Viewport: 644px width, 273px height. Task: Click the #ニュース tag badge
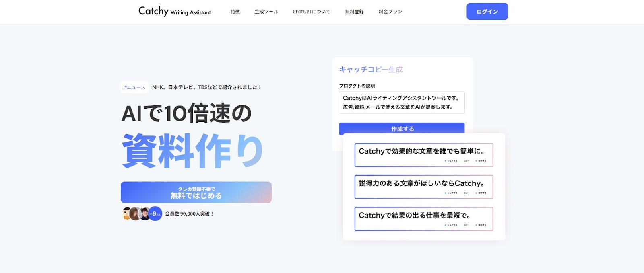pos(134,87)
